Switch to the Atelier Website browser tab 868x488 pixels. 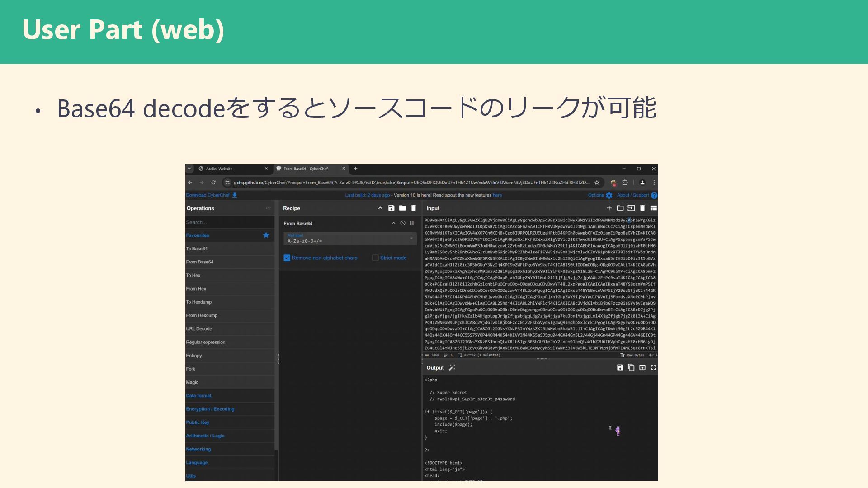pyautogui.click(x=219, y=169)
